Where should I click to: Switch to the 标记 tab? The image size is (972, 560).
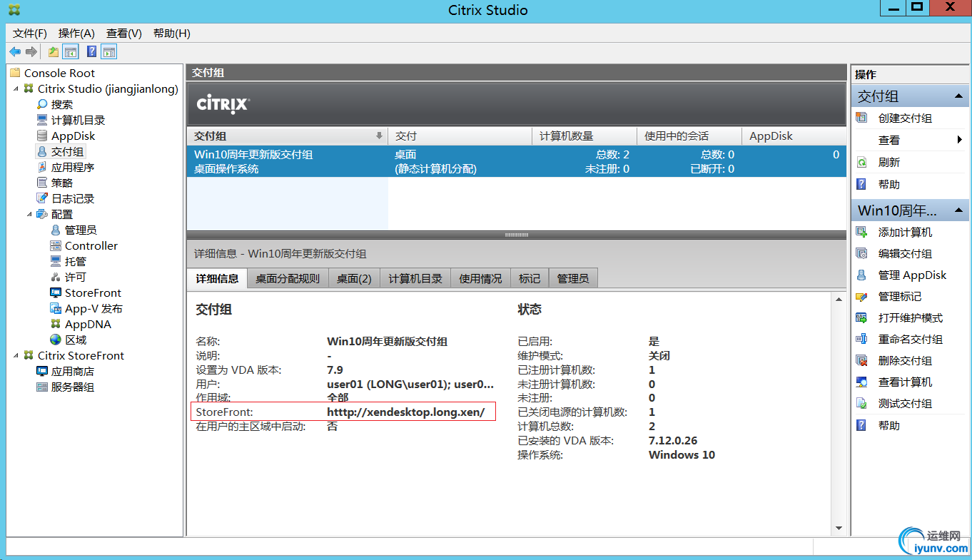[530, 279]
